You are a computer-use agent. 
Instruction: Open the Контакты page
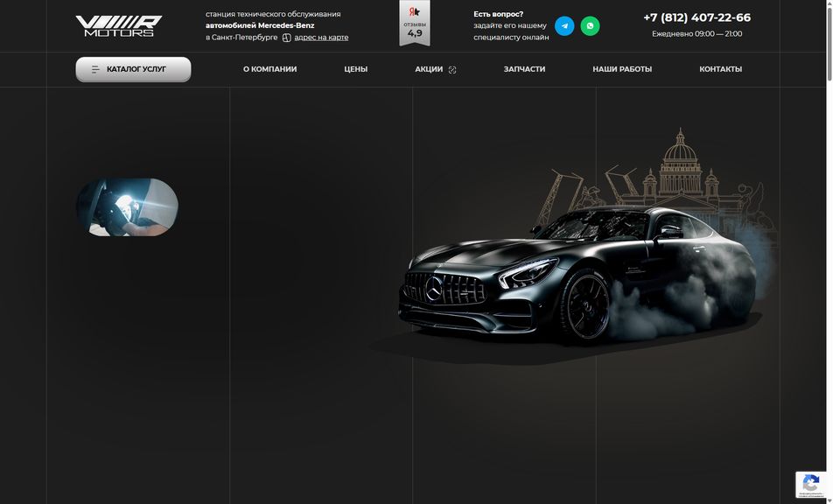720,69
